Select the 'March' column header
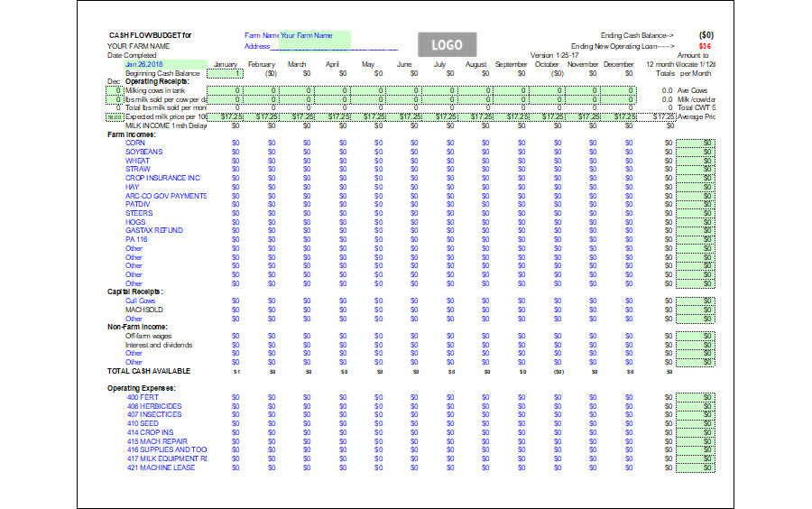Screen dimensions: 812x509 point(297,64)
